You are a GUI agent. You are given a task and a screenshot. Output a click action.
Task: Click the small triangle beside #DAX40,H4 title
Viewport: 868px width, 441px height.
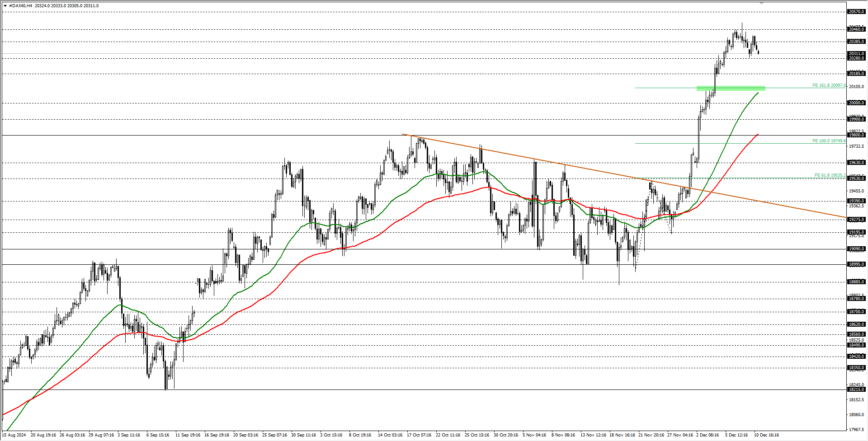[5, 6]
